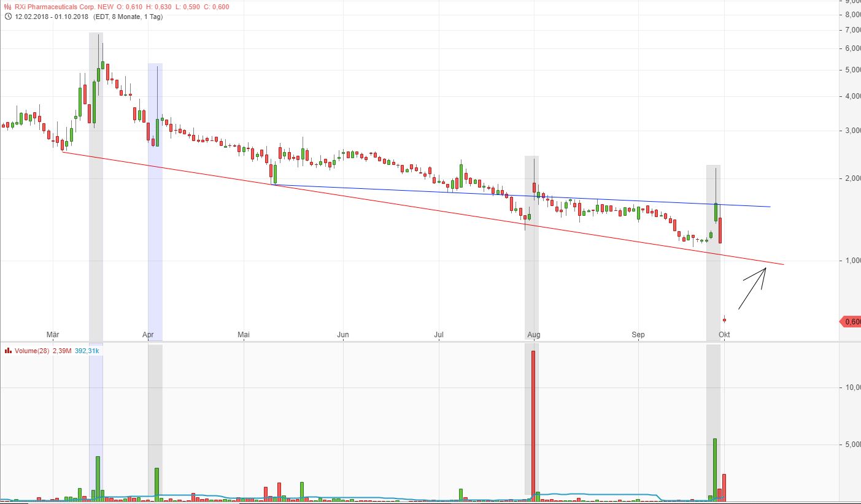Click the small red dot marking the last candle
861x504 pixels.
click(x=724, y=319)
